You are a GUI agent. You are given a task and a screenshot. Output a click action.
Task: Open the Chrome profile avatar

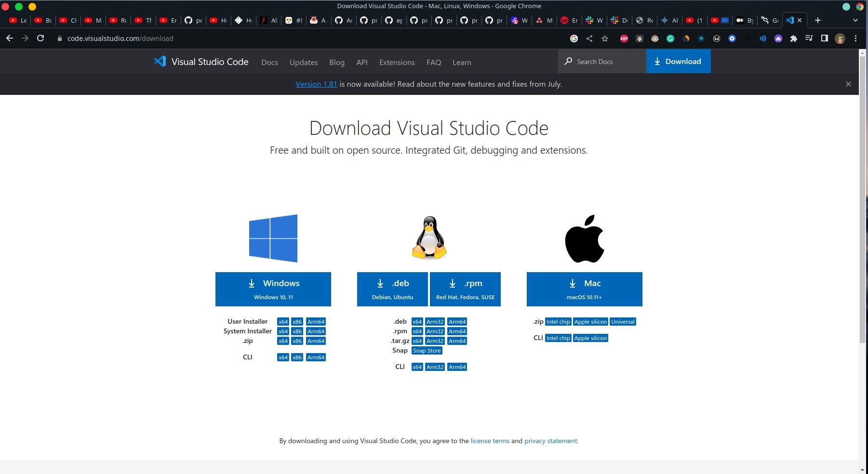(x=840, y=38)
